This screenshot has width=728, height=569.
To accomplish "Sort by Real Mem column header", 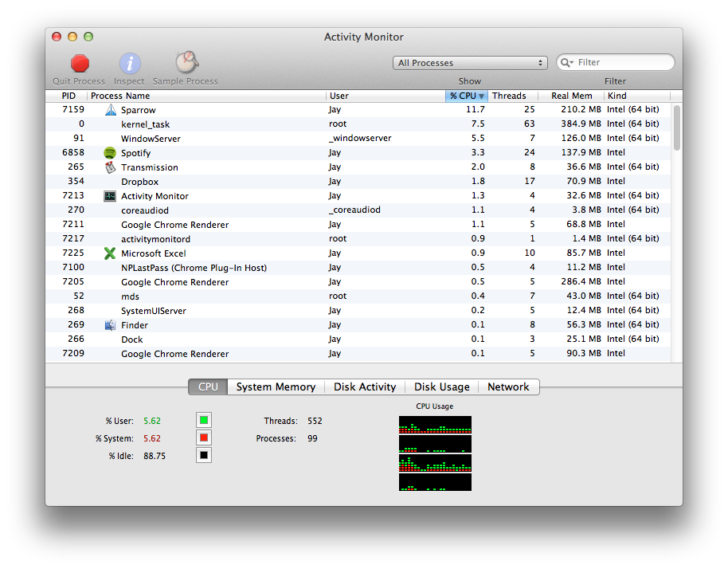I will coord(571,96).
